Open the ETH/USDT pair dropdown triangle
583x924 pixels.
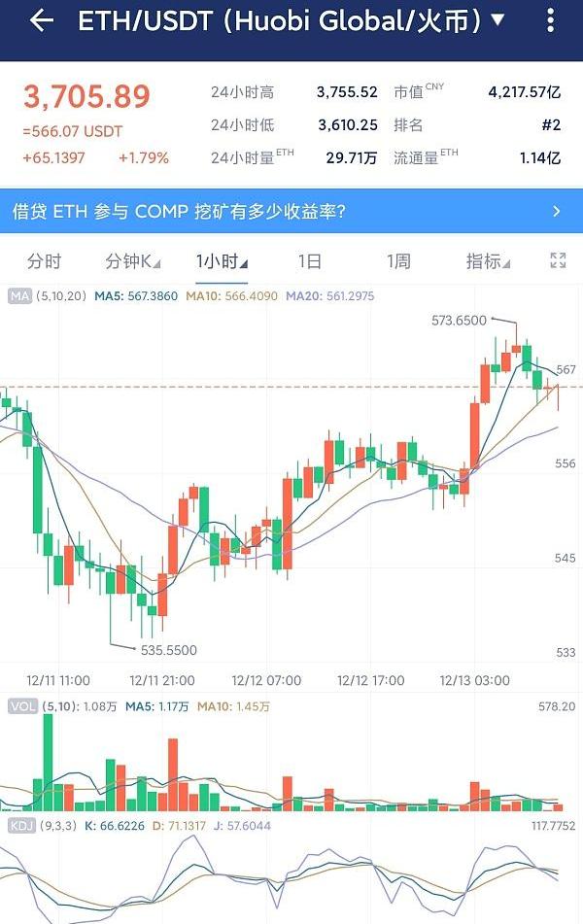click(x=498, y=19)
